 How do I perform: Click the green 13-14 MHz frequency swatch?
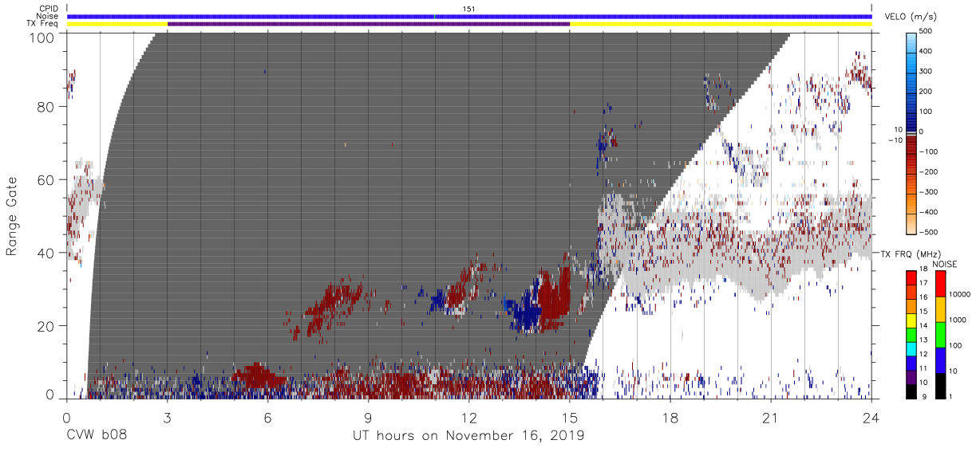coord(911,335)
